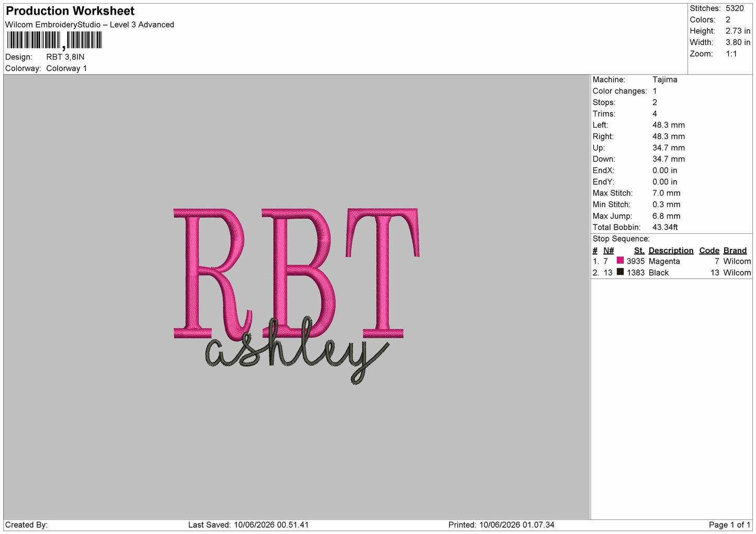Click the 'Last Saved: 10/06/2026 00.51.41' text
The image size is (756, 534).
coord(249,525)
